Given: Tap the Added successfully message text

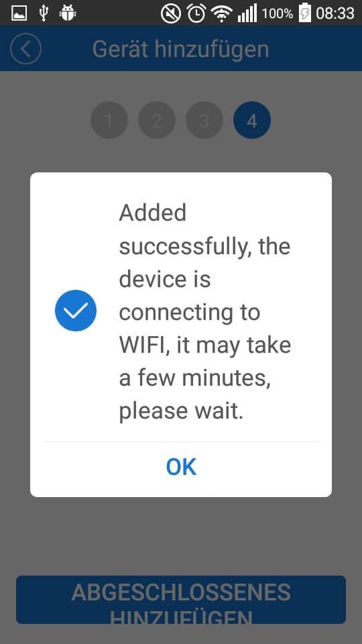Looking at the screenshot, I should [205, 312].
